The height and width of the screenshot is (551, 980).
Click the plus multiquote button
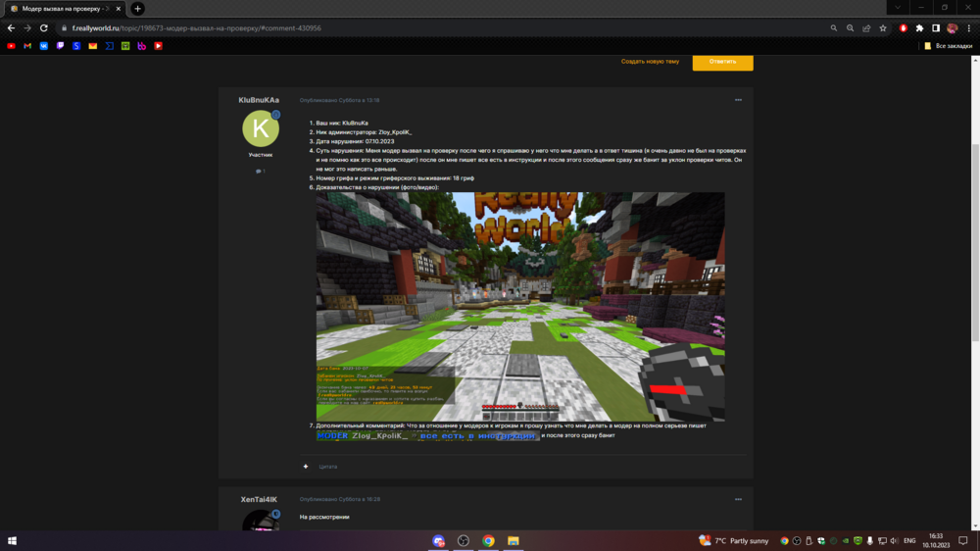(x=306, y=467)
